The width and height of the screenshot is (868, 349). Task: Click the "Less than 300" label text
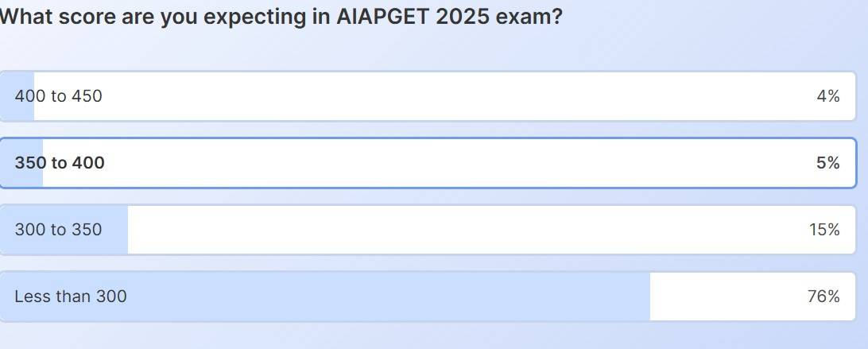[x=70, y=297]
